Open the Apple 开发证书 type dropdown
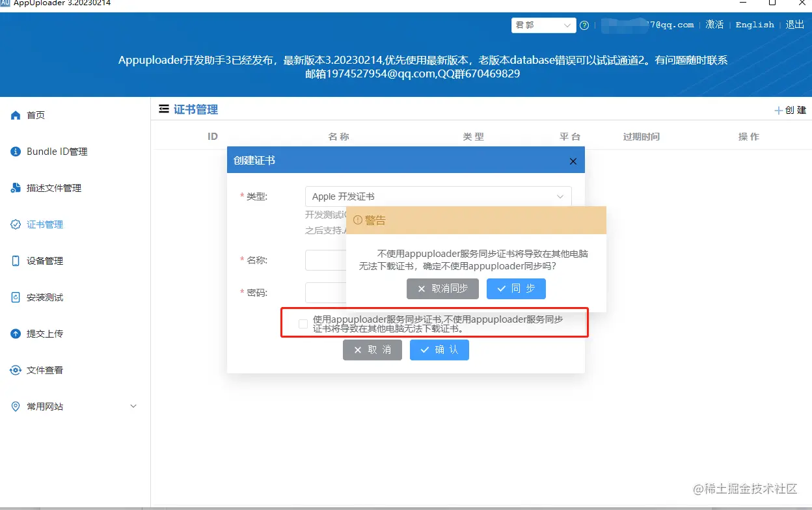 [x=437, y=196]
